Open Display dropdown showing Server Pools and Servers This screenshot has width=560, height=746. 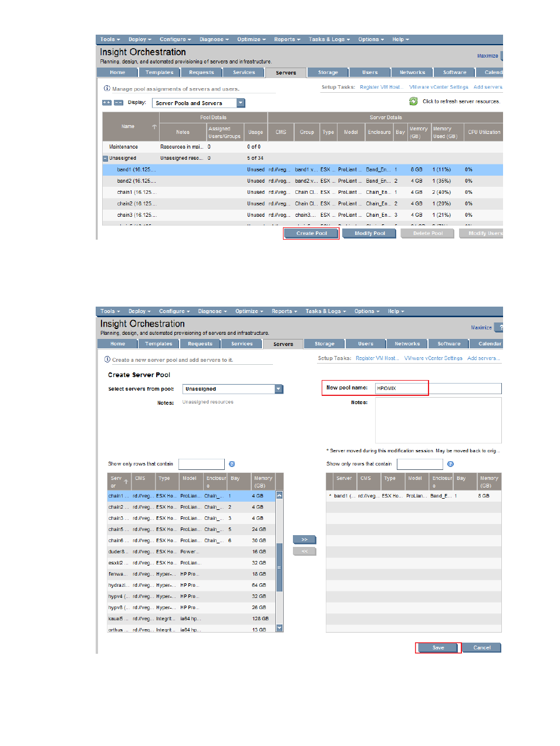point(198,103)
